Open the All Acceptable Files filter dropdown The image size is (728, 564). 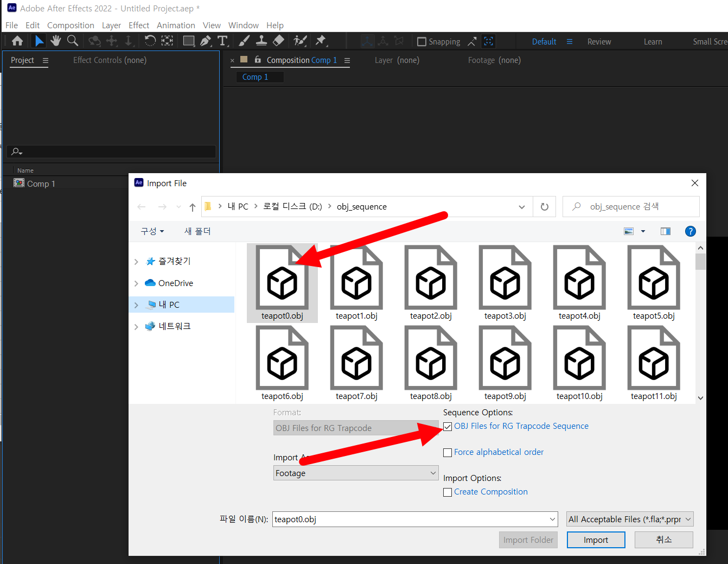point(630,519)
